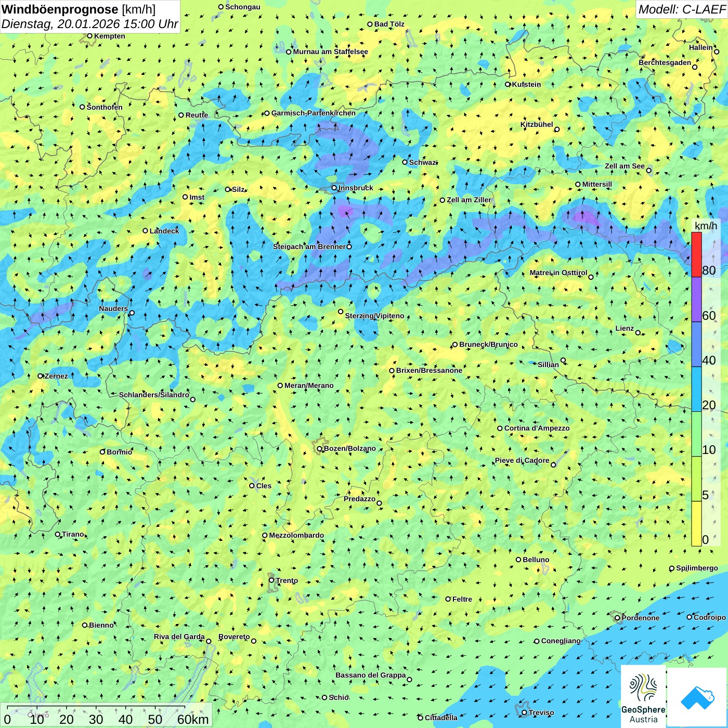Click the Feltre location marker
This screenshot has height=728, width=728.
(448, 599)
